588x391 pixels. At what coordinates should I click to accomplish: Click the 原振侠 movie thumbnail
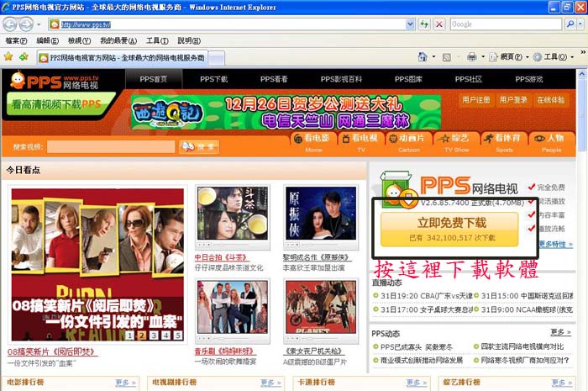point(321,213)
